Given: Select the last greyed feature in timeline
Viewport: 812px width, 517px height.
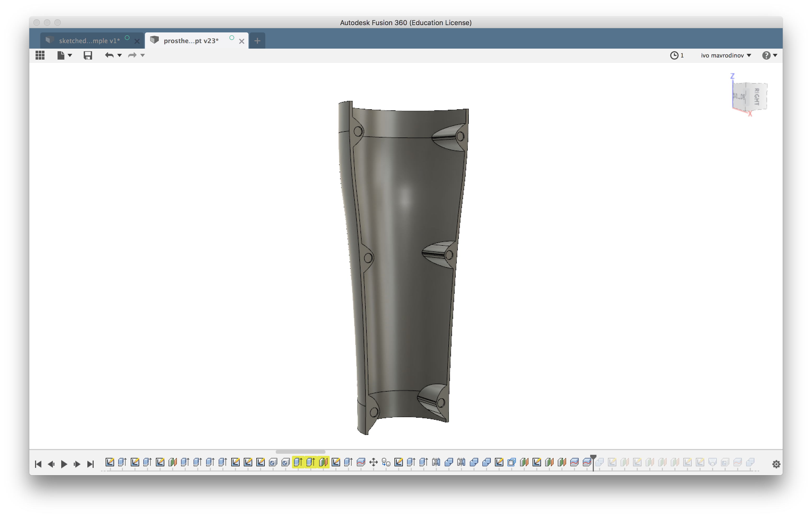Looking at the screenshot, I should point(750,462).
